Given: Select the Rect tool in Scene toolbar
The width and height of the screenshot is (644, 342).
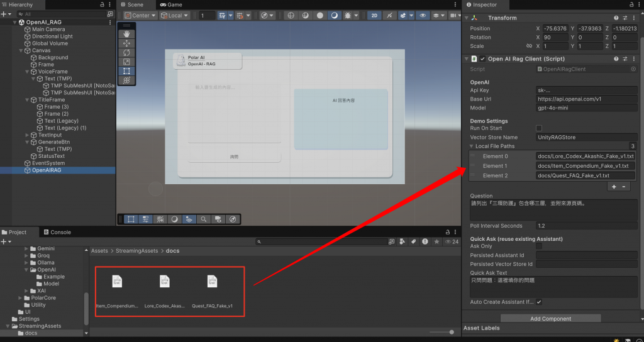Looking at the screenshot, I should pos(126,71).
